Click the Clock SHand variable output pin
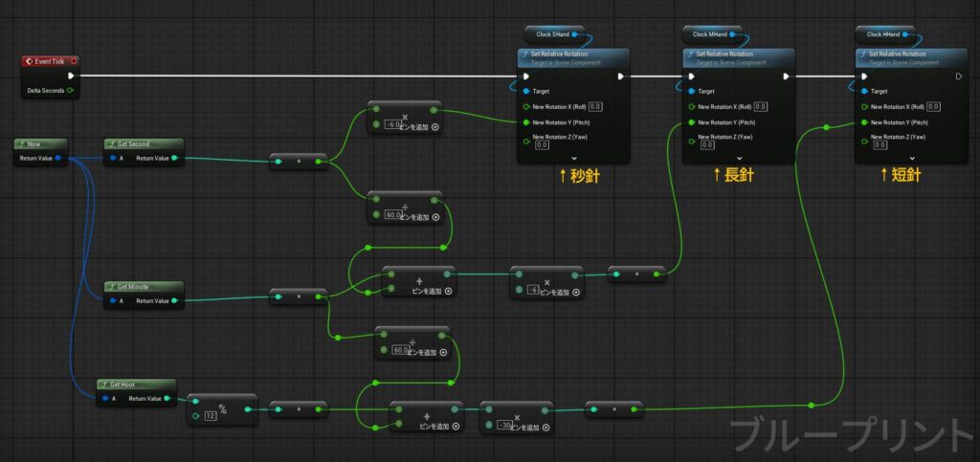This screenshot has height=462, width=980. click(587, 34)
